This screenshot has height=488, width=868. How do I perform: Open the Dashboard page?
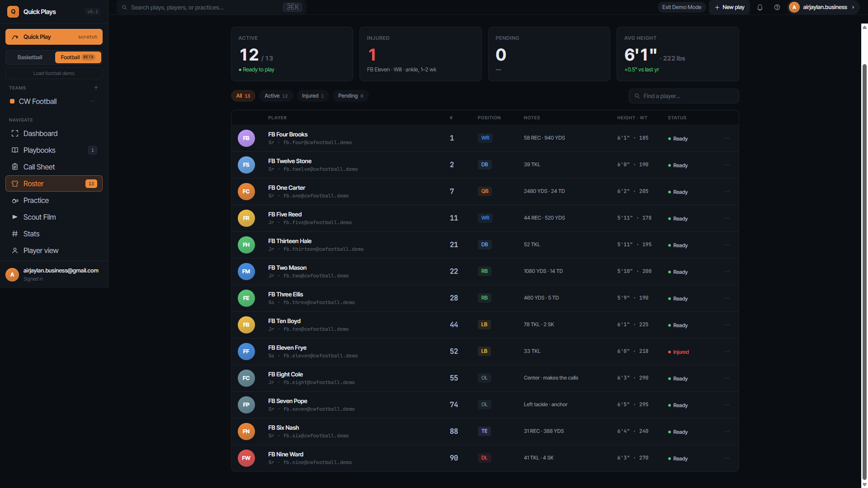(x=54, y=134)
